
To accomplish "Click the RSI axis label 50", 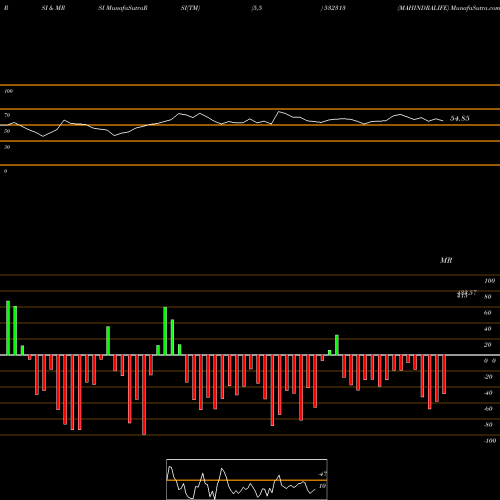I will pyautogui.click(x=7, y=131).
